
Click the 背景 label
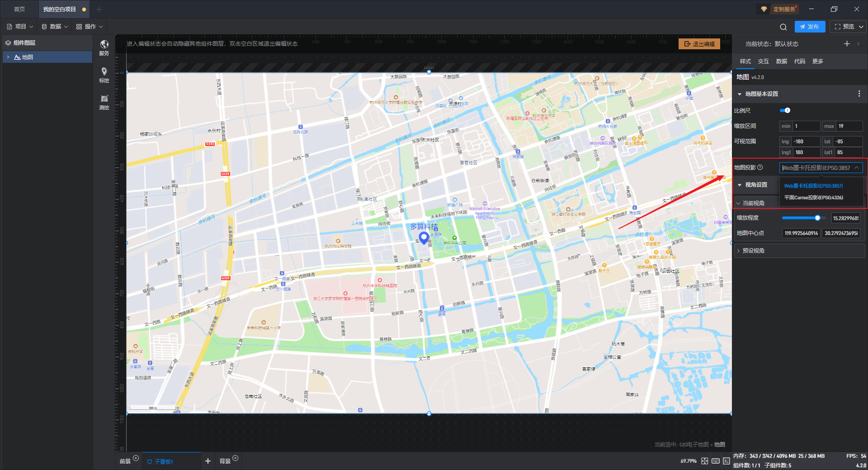pos(225,461)
